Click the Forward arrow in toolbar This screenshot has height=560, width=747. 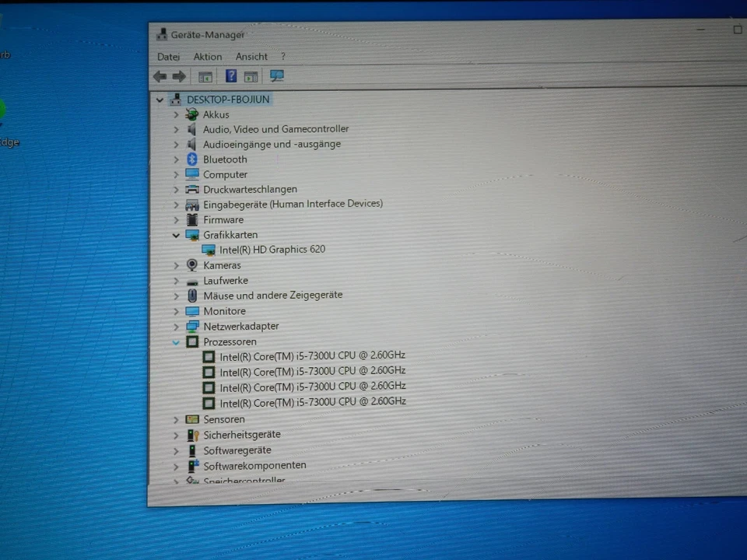[x=179, y=76]
